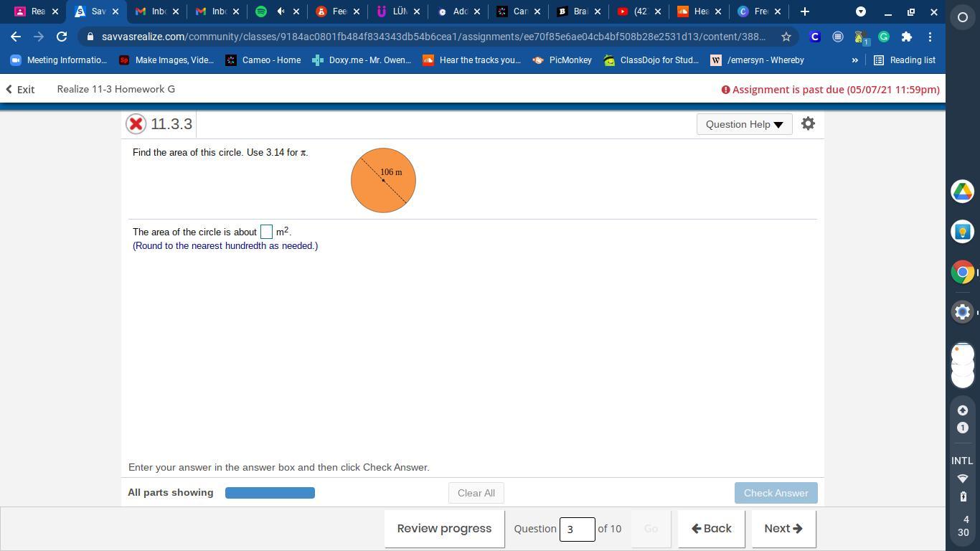Image resolution: width=980 pixels, height=551 pixels.
Task: Click the blue C extension icon
Action: [x=815, y=37]
